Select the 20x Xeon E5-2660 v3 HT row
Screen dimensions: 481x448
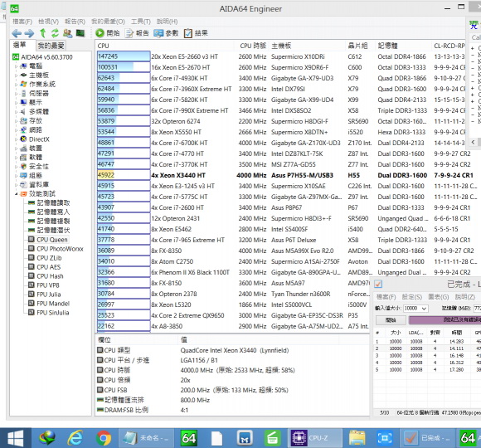(281, 56)
